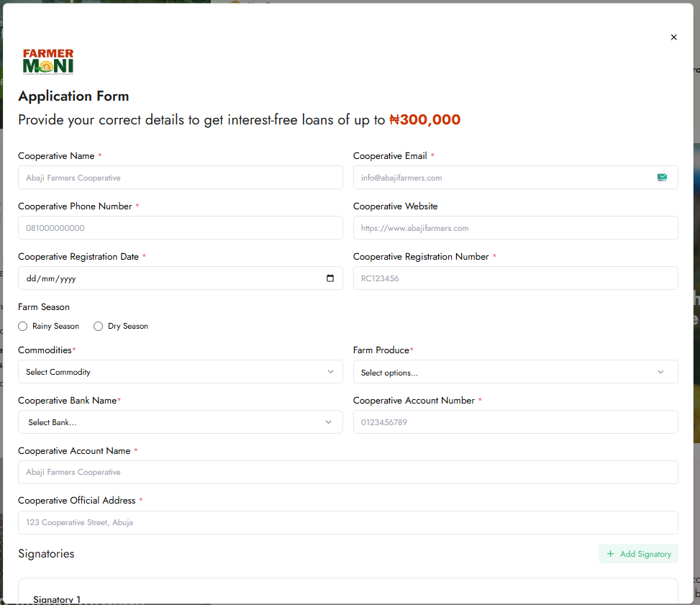The height and width of the screenshot is (605, 700).
Task: Click into the Cooperative Email field
Action: [x=504, y=178]
